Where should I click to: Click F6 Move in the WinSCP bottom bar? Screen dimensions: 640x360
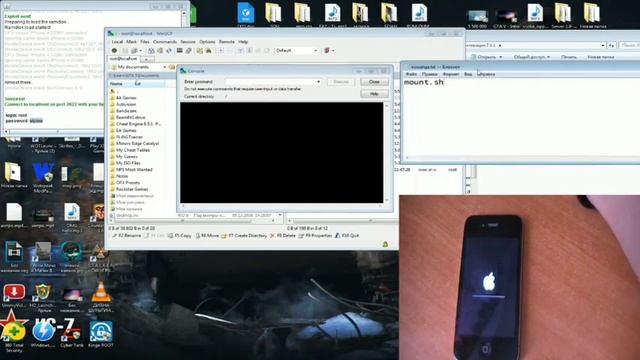tap(207, 236)
